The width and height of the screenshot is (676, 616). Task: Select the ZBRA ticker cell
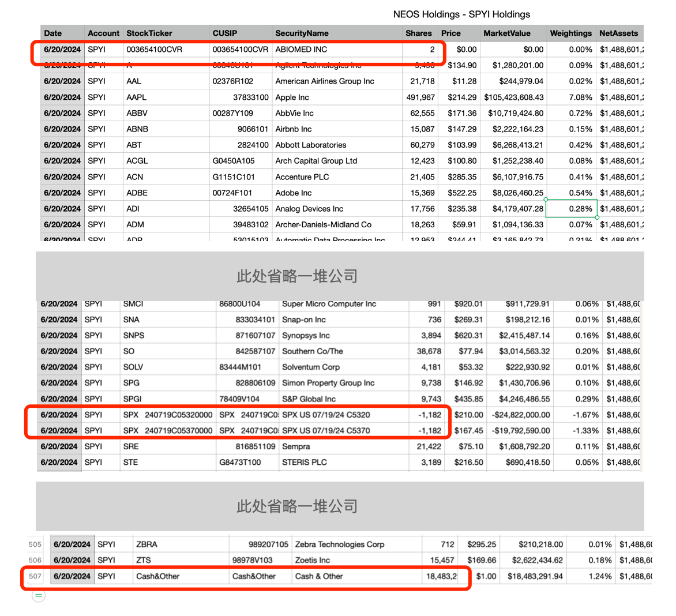(181, 544)
